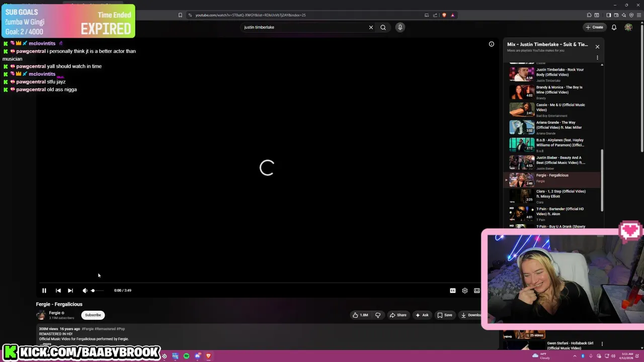Open YouTube notifications bell

pos(614,27)
